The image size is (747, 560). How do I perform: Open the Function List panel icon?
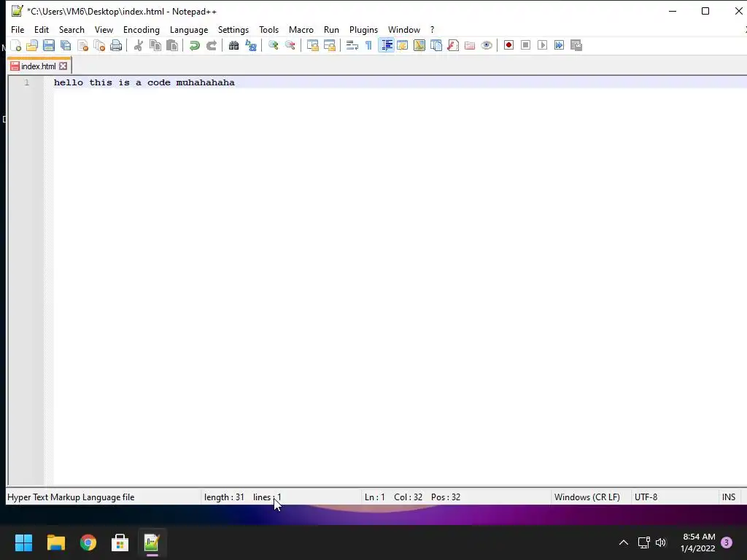[x=453, y=45]
